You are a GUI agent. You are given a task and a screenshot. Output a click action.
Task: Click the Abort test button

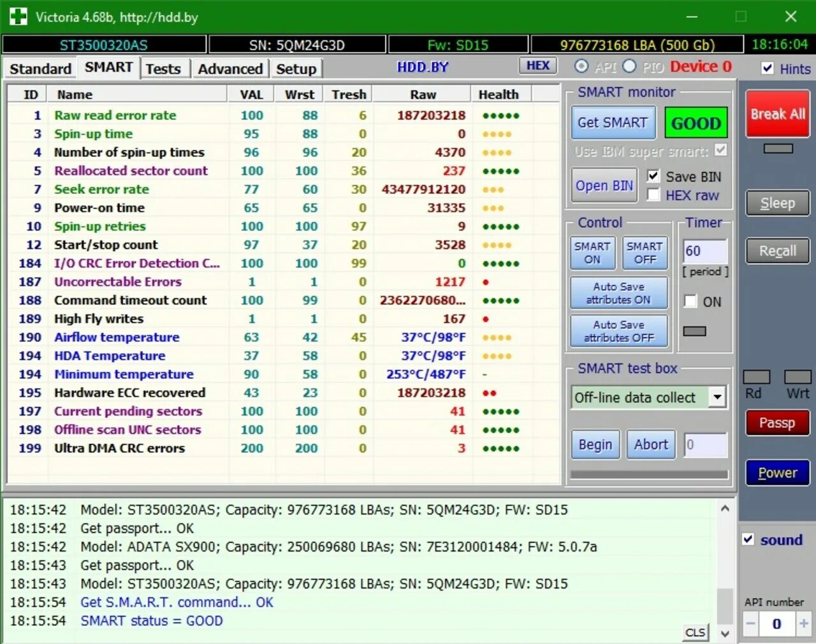[x=651, y=444]
